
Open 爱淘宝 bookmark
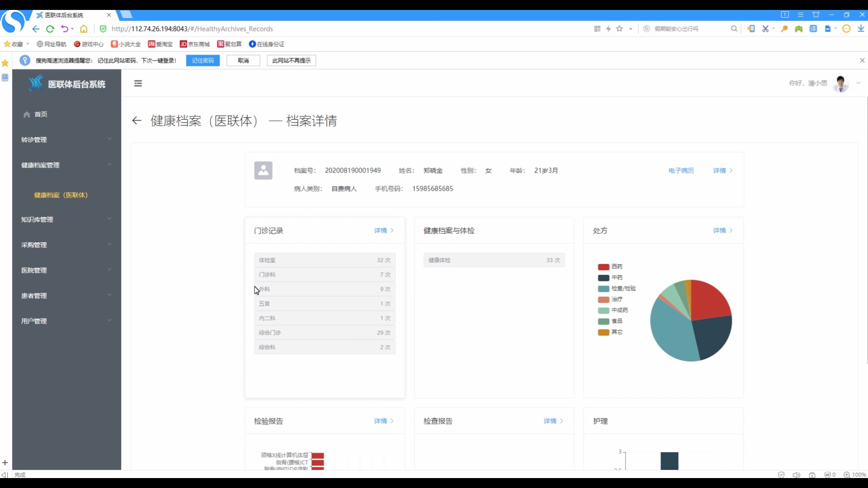(160, 44)
